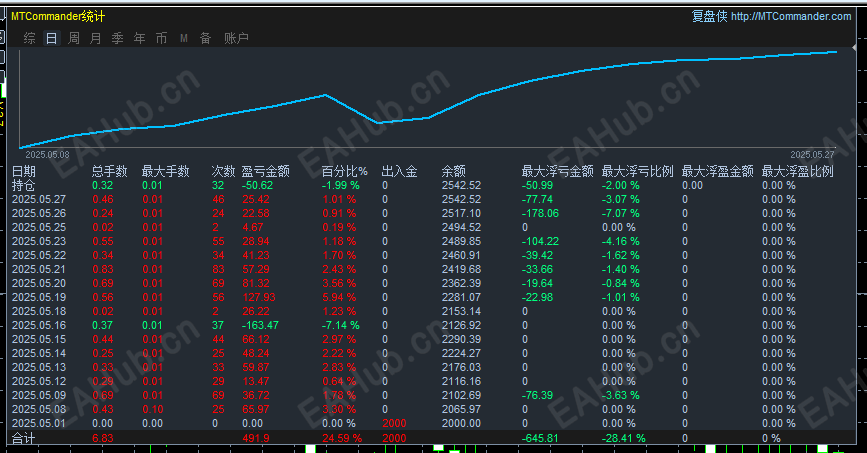The height and width of the screenshot is (453, 867).
Task: Open the 周 weekly tab
Action: pos(74,38)
